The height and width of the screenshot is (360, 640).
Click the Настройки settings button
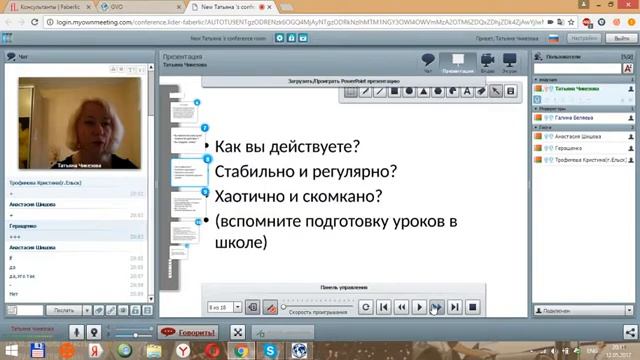click(584, 38)
